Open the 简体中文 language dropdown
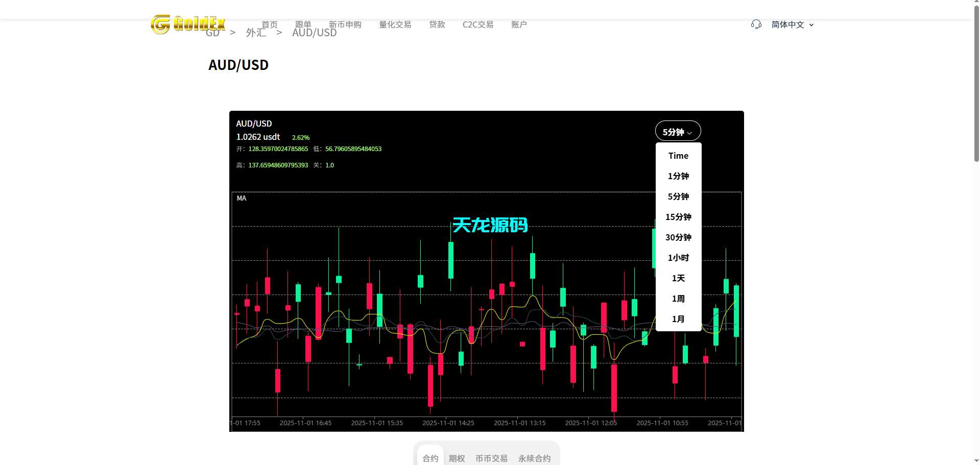 tap(791, 24)
